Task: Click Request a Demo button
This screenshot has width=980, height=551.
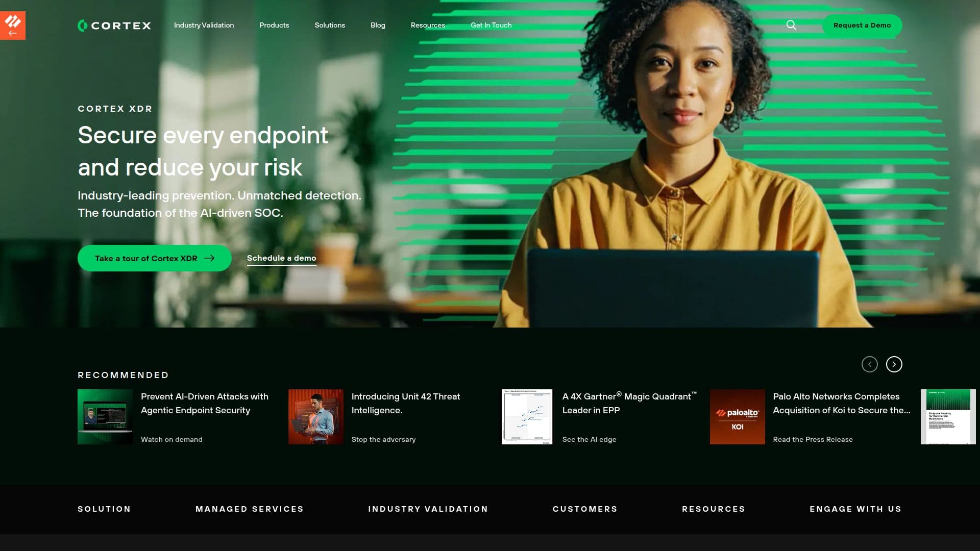Action: click(x=862, y=25)
